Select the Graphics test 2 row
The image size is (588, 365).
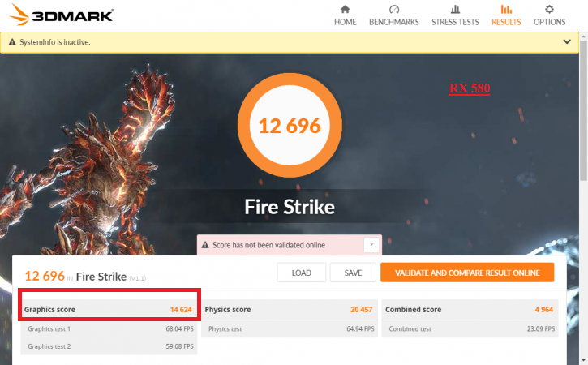click(109, 346)
